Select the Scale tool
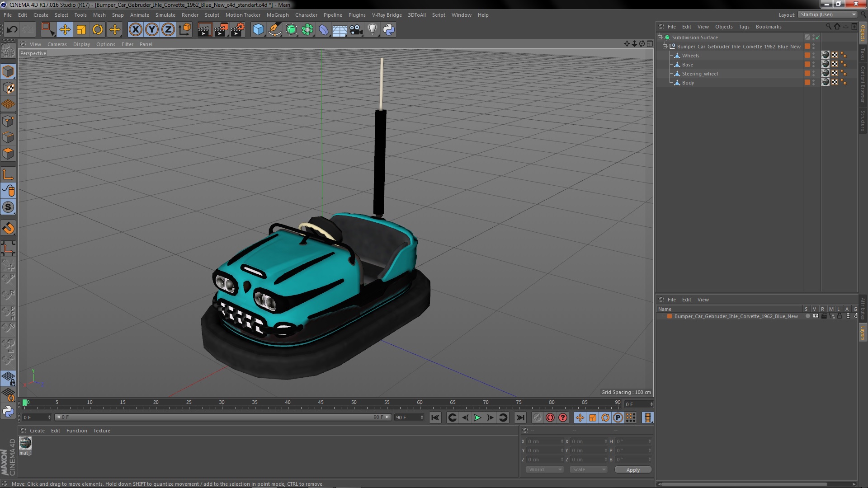This screenshot has width=868, height=488. tap(81, 30)
